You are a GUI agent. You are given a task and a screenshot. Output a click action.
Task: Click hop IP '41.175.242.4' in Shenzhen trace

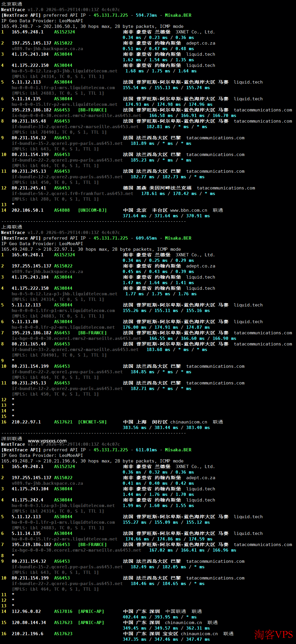28,500
